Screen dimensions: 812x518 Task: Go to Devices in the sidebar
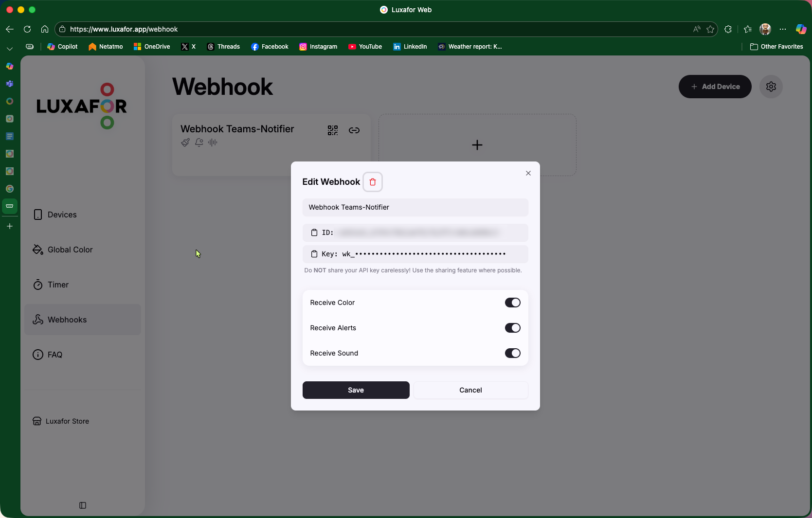click(62, 214)
